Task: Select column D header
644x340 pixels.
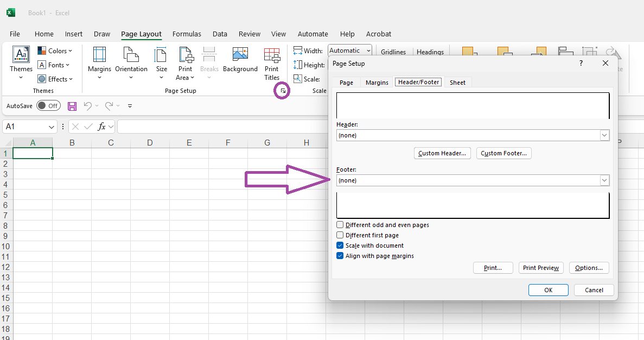Action: (150, 143)
